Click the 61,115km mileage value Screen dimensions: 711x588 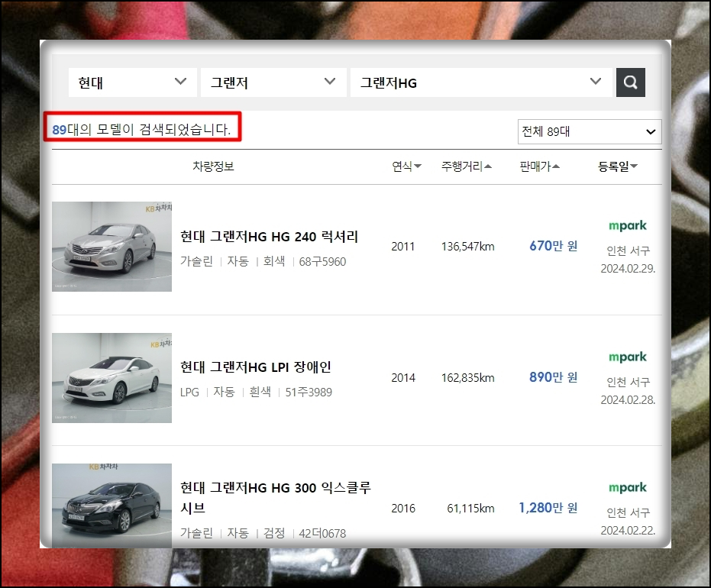470,509
